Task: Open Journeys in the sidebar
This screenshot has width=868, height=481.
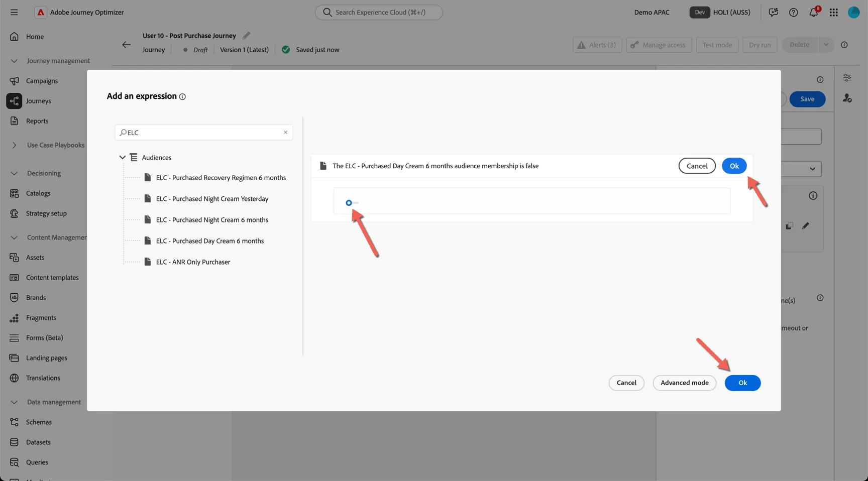Action: [x=38, y=101]
